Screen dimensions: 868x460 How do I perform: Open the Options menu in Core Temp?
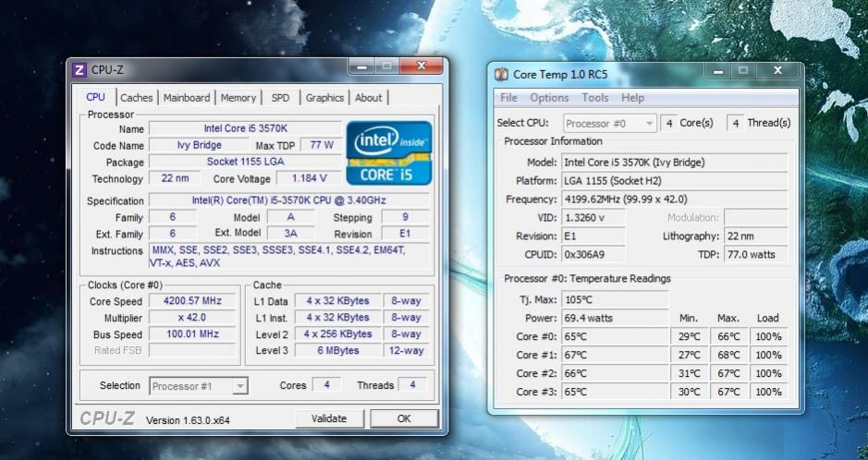pyautogui.click(x=549, y=98)
